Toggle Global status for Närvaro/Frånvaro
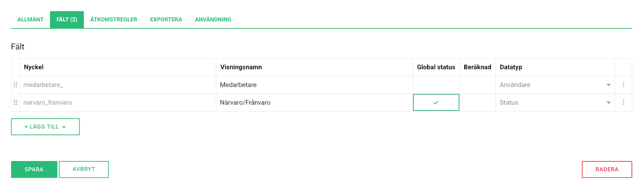 click(436, 102)
